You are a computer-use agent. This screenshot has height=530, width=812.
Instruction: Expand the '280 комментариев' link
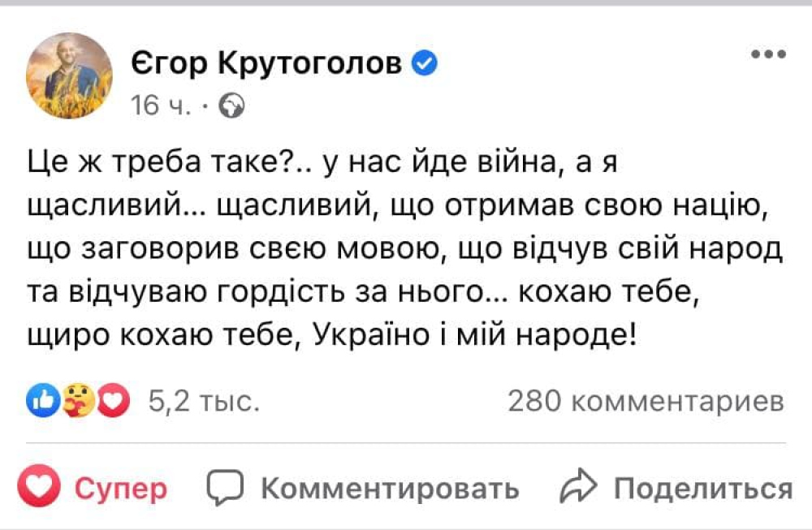click(646, 400)
